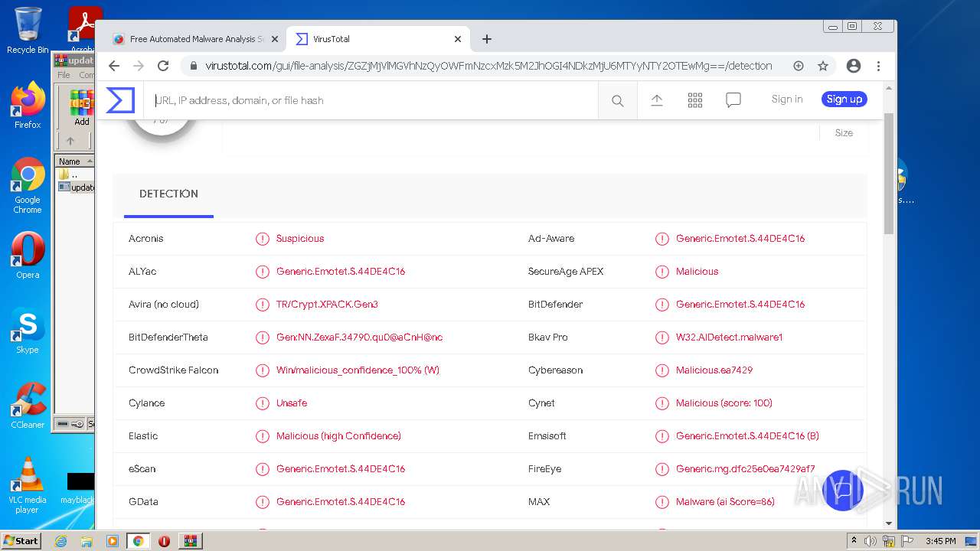Bookmark this page with the star icon
This screenshot has width=980, height=551.
coord(823,66)
